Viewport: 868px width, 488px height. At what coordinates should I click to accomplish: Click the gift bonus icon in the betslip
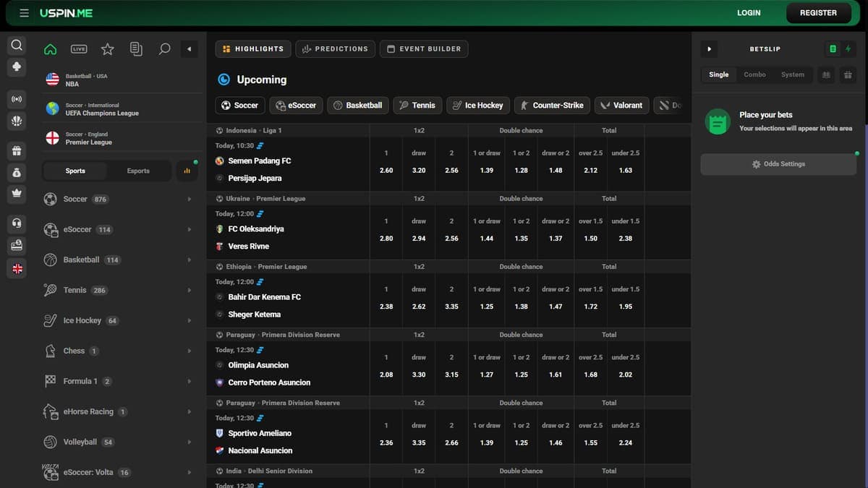[848, 74]
